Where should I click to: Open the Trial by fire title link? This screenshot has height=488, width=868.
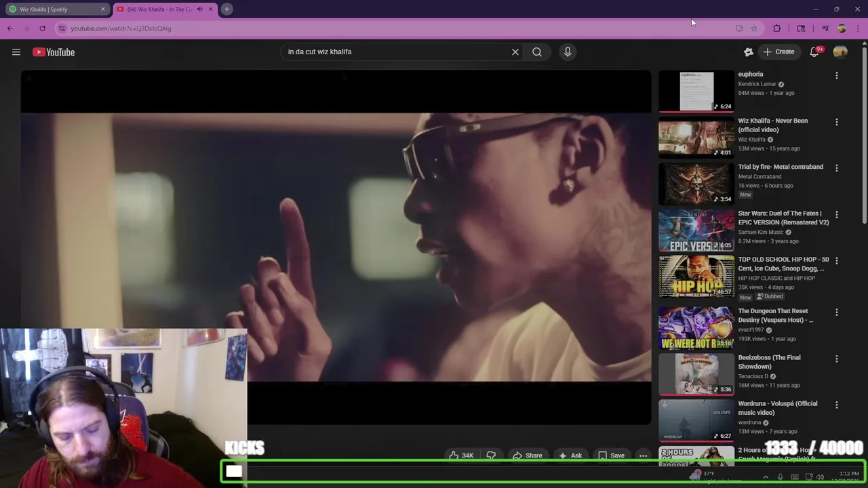[781, 167]
